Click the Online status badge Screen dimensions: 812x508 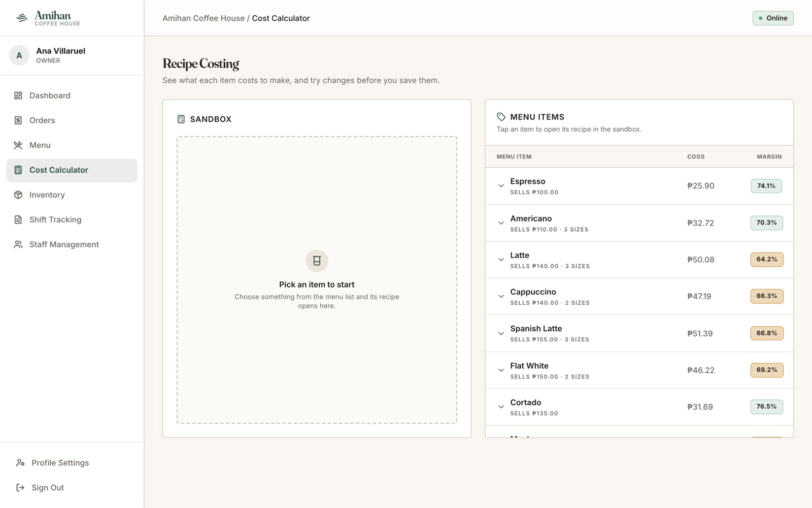click(773, 18)
